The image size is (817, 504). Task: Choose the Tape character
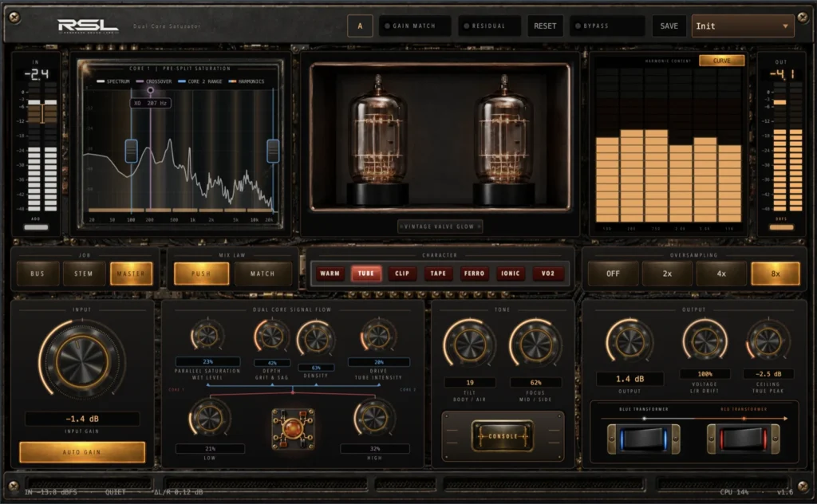click(438, 274)
